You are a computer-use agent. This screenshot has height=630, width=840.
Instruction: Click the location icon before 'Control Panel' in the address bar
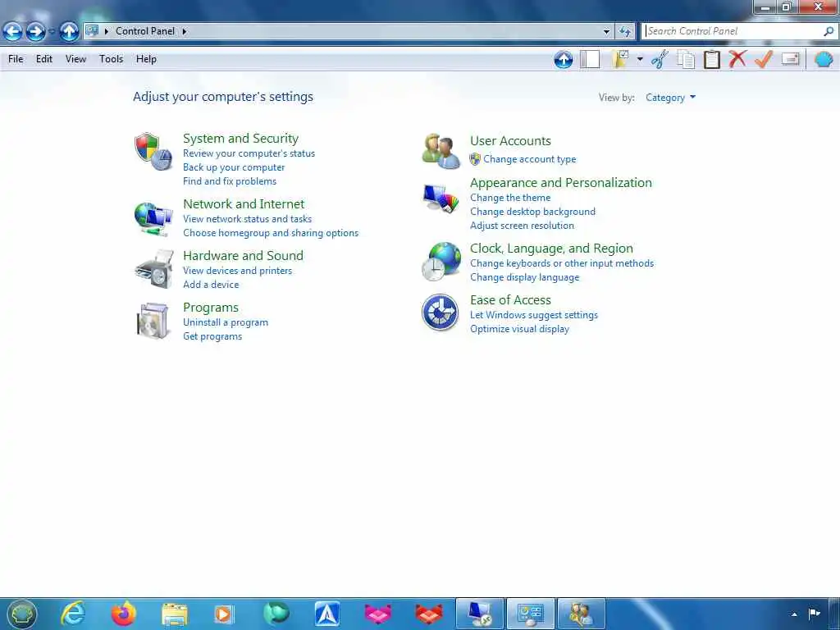point(92,30)
